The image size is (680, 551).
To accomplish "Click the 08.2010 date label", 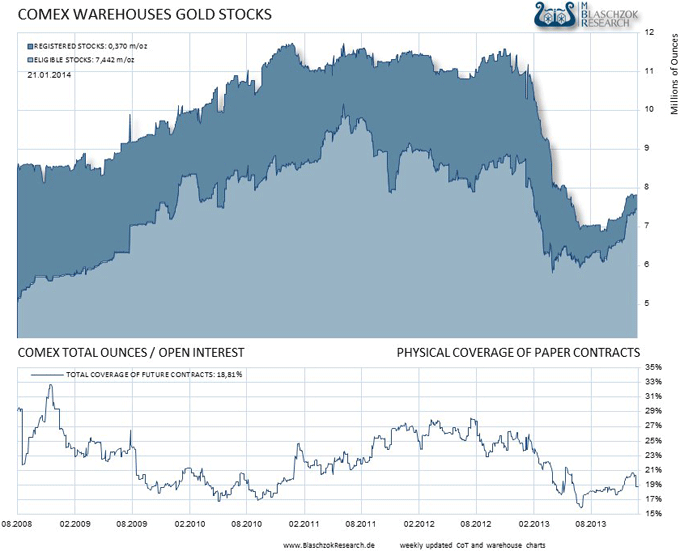I will pyautogui.click(x=246, y=524).
